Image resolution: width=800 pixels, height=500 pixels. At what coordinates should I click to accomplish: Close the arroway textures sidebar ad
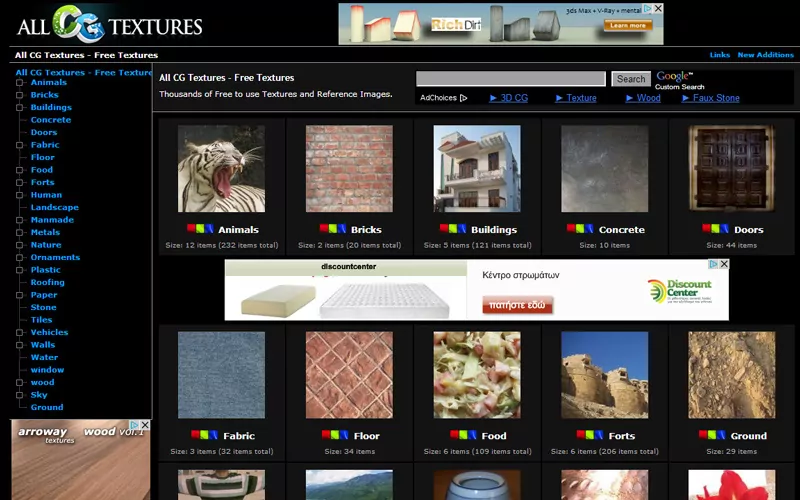coord(144,425)
